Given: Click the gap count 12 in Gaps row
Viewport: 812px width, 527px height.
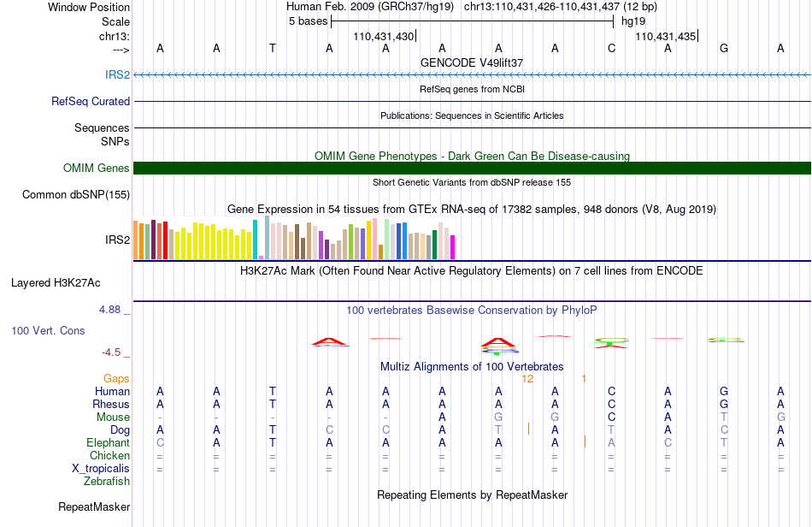Looking at the screenshot, I should pos(527,379).
